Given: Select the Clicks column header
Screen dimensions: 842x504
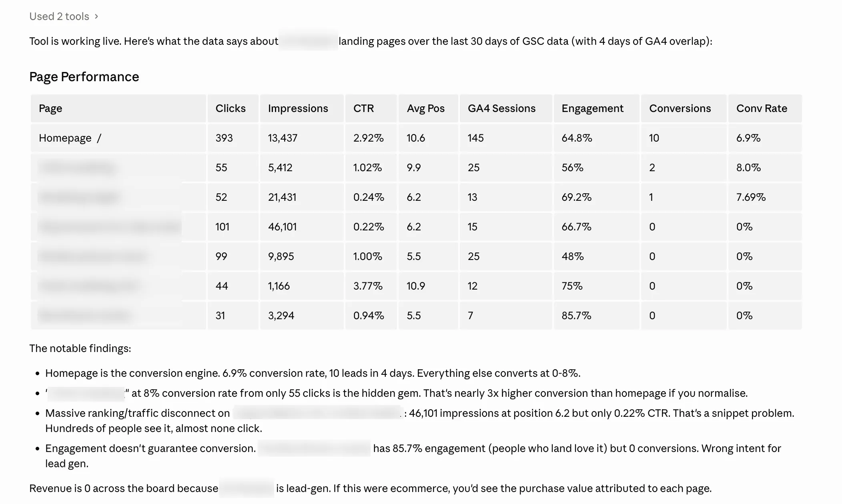Looking at the screenshot, I should (231, 108).
